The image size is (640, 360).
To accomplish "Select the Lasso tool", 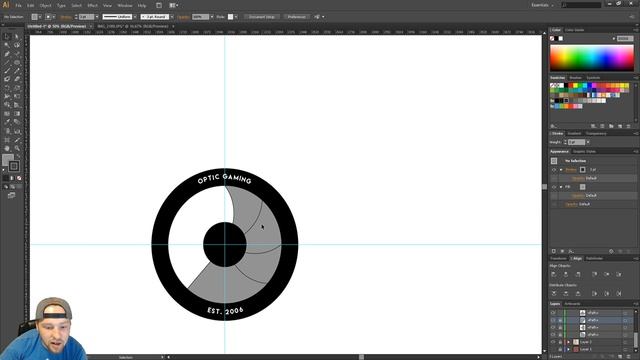I will (17, 45).
